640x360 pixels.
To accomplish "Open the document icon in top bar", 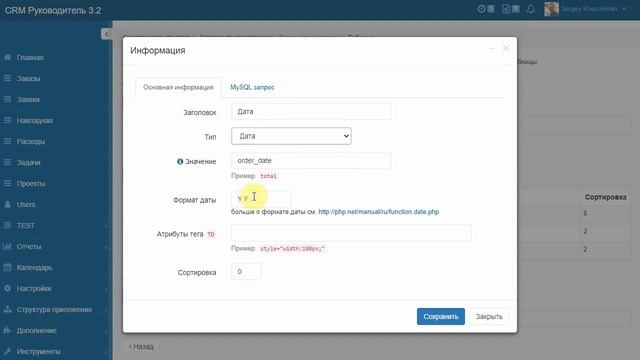I will click(506, 9).
